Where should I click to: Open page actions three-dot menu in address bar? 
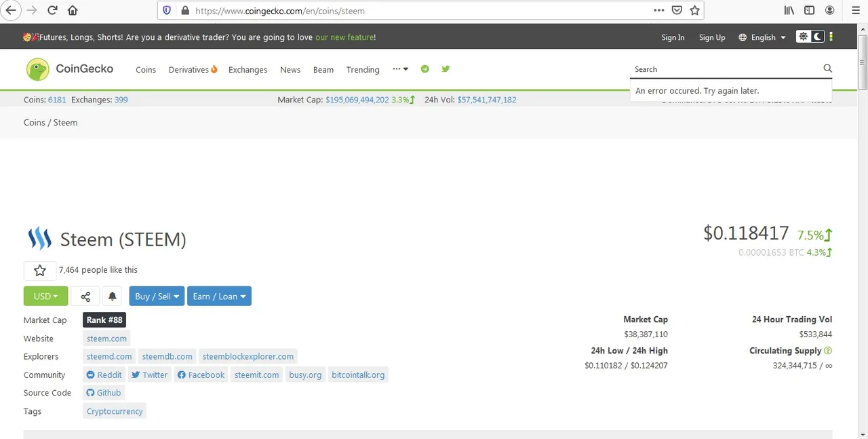click(x=658, y=10)
